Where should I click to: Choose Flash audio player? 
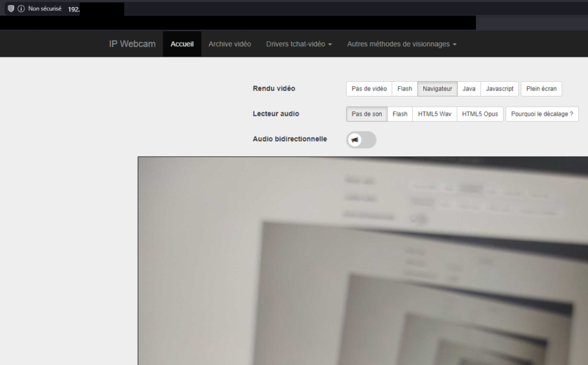(399, 114)
